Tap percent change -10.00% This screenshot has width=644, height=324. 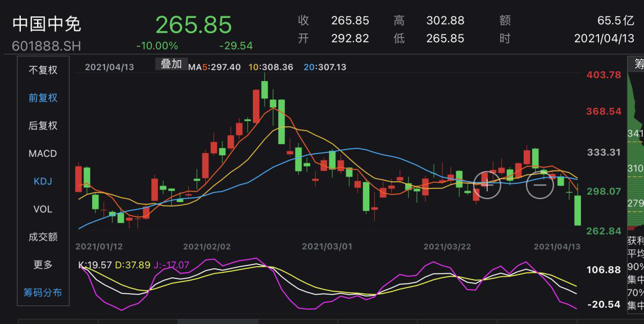click(x=157, y=46)
